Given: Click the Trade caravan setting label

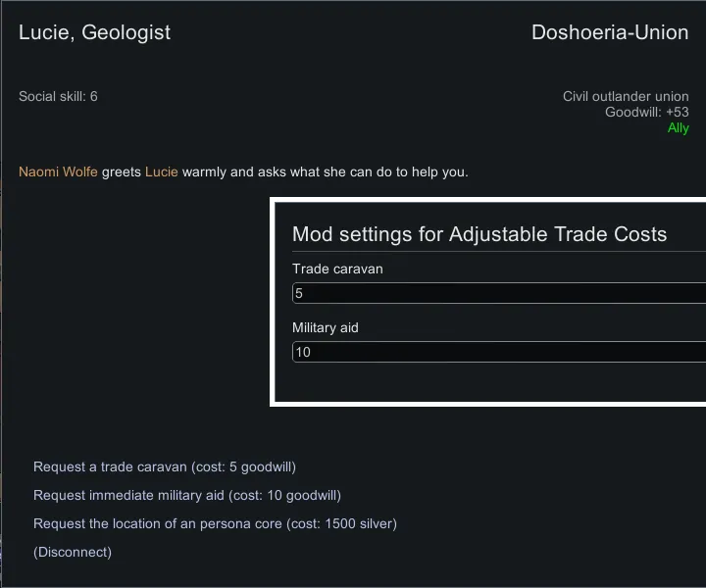Looking at the screenshot, I should coord(337,269).
